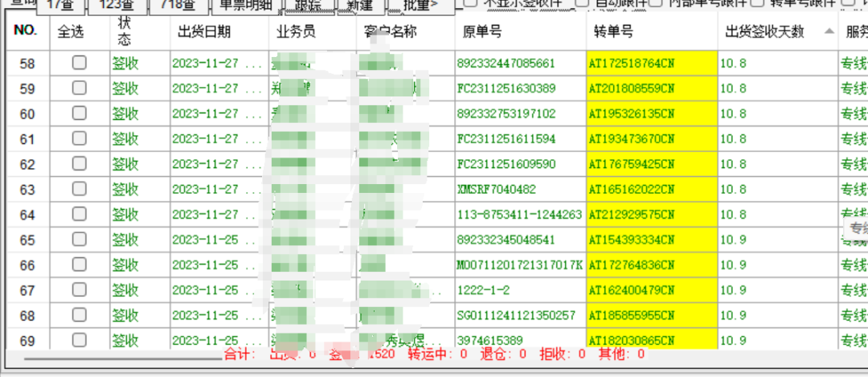Image resolution: width=868 pixels, height=377 pixels.
Task: Click the 新建 button
Action: pos(359,6)
